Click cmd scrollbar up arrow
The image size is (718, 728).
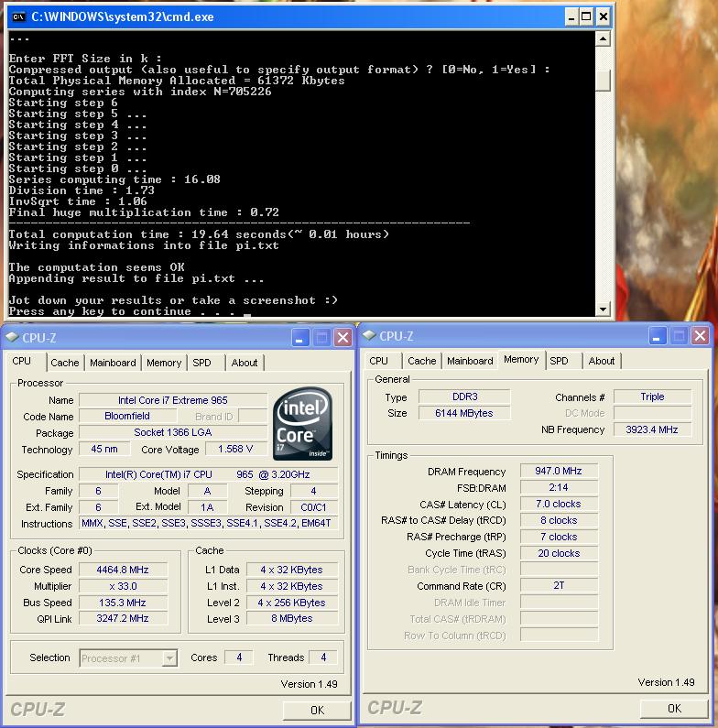tap(603, 38)
